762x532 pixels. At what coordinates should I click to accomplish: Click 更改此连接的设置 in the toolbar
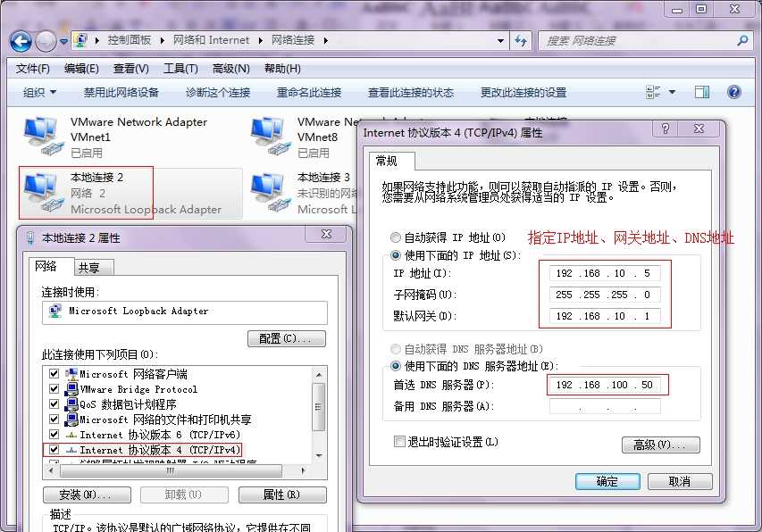(x=523, y=92)
